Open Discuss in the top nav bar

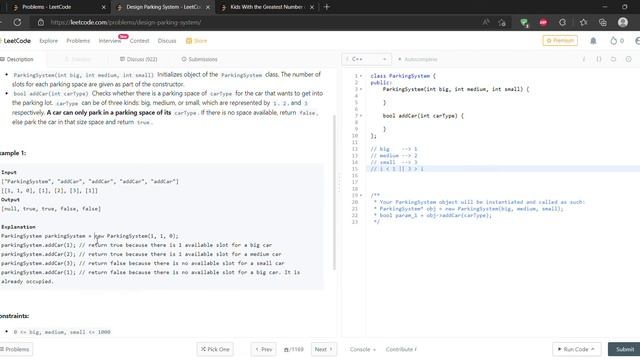click(167, 41)
